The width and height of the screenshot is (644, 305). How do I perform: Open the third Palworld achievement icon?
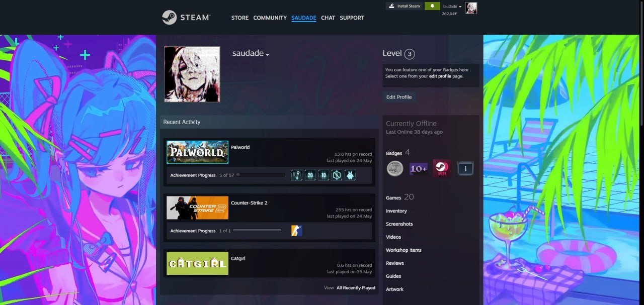pyautogui.click(x=324, y=175)
